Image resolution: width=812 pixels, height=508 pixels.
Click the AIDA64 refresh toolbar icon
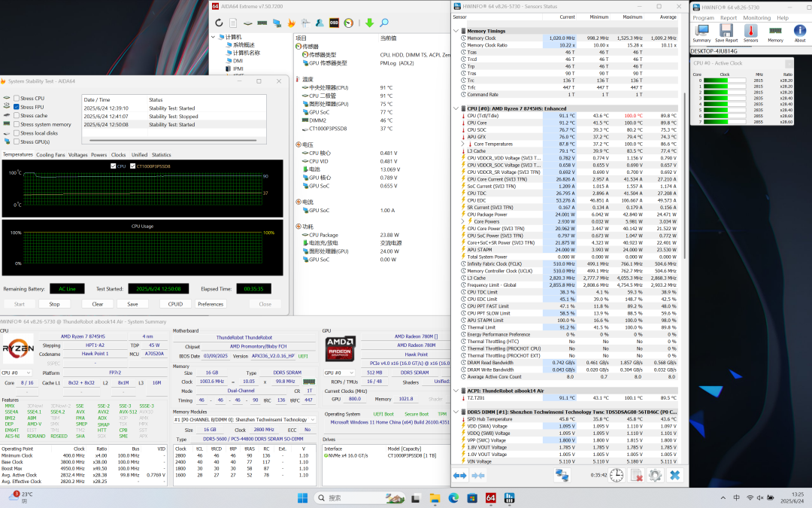[x=219, y=23]
